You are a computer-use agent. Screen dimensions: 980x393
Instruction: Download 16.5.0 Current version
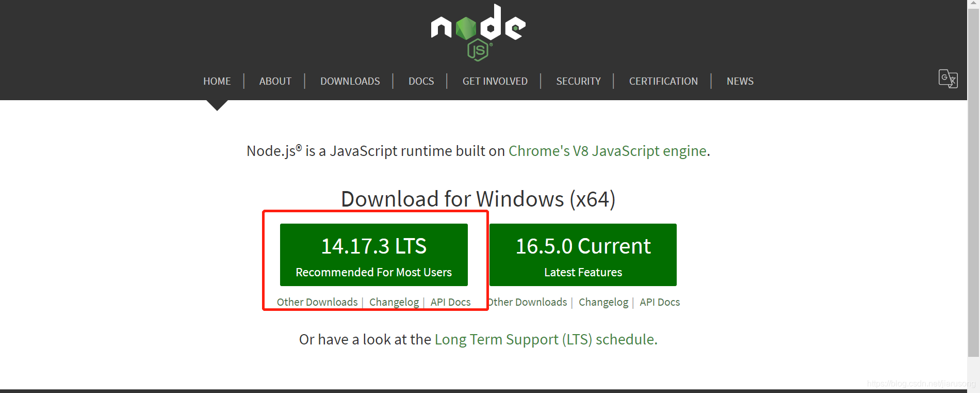pos(583,255)
